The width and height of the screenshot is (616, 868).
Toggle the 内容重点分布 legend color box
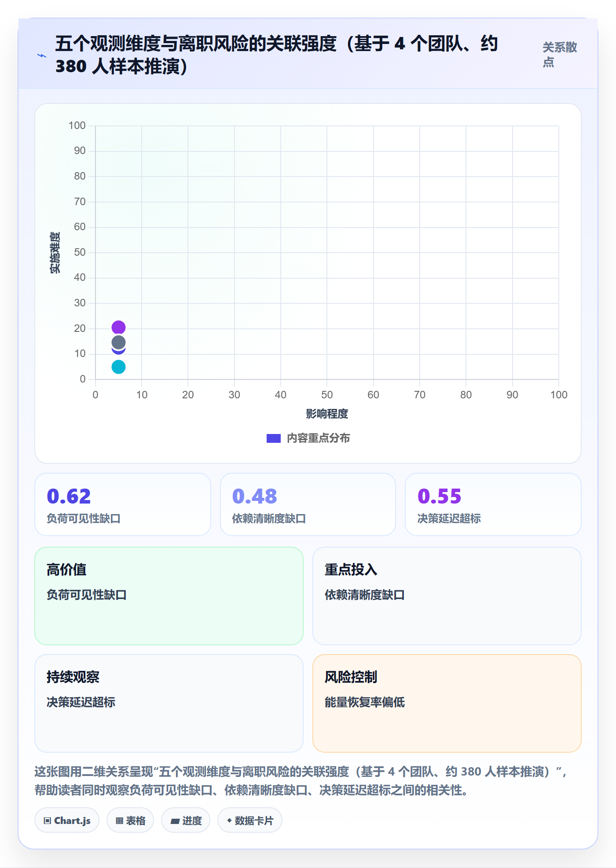pos(274,438)
